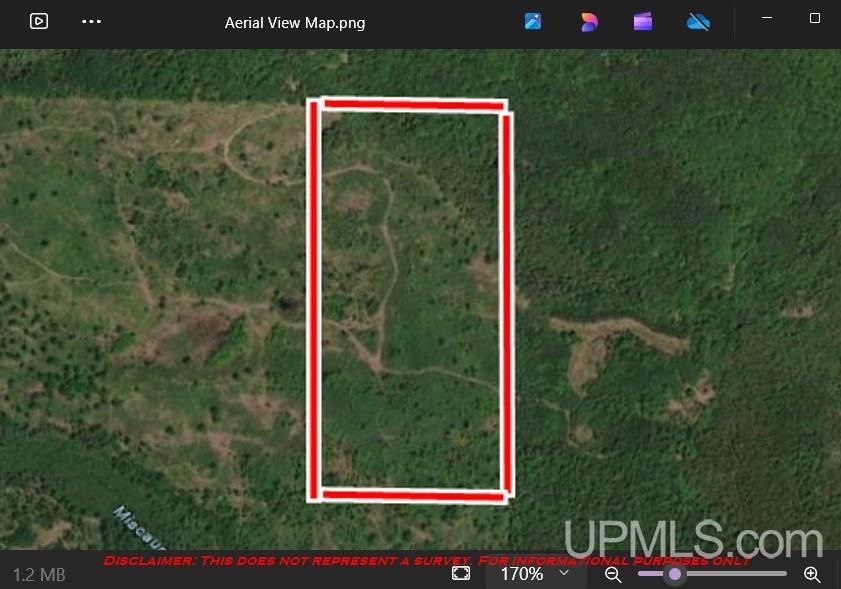Screen dimensions: 841x589
Task: Click inside the red-outlined parcel on map
Action: (x=410, y=300)
